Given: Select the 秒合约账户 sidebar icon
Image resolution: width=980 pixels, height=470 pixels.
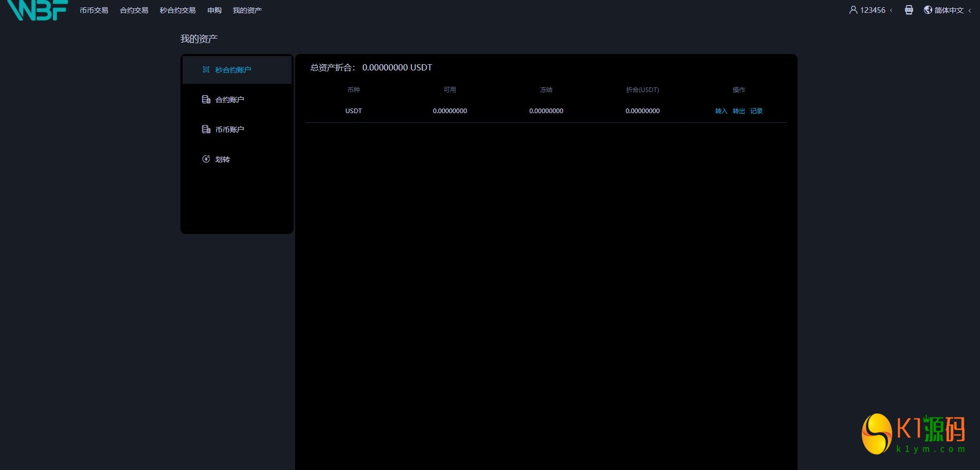Looking at the screenshot, I should click(x=206, y=69).
